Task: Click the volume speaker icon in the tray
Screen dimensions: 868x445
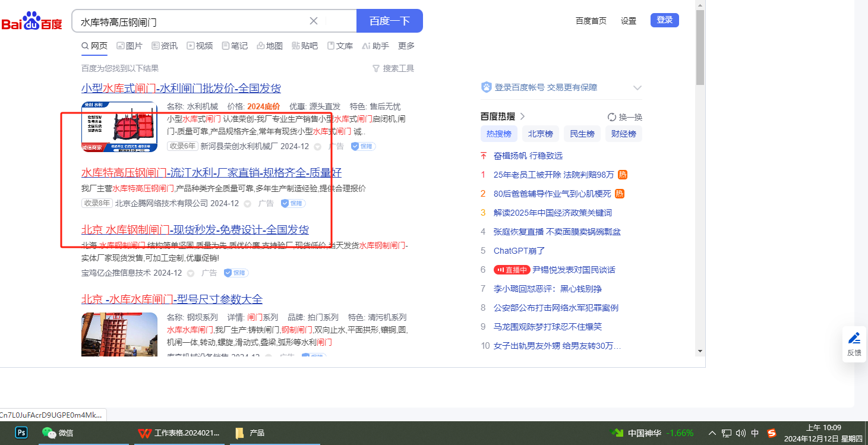Action: point(740,433)
